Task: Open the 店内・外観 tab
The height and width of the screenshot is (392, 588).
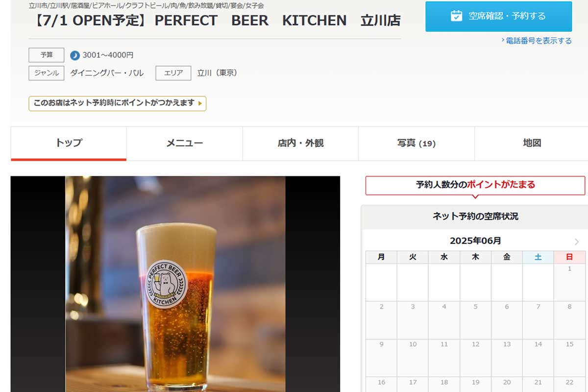Action: [300, 143]
